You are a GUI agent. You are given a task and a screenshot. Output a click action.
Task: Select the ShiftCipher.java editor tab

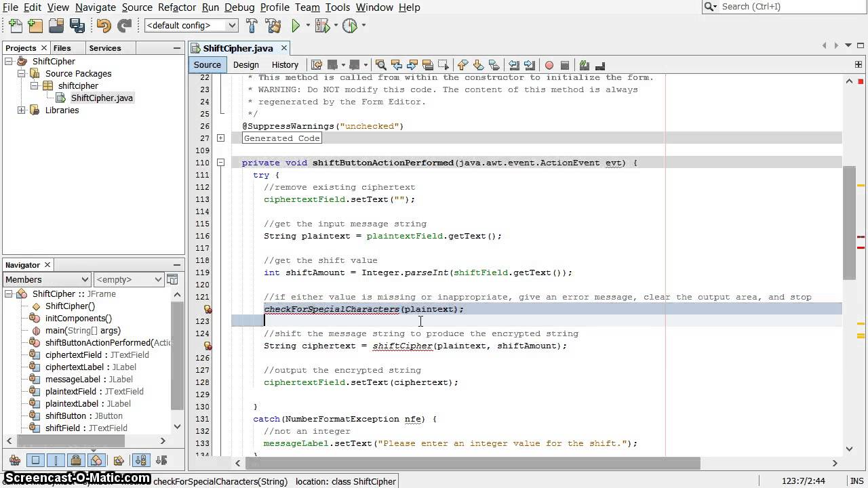point(238,48)
